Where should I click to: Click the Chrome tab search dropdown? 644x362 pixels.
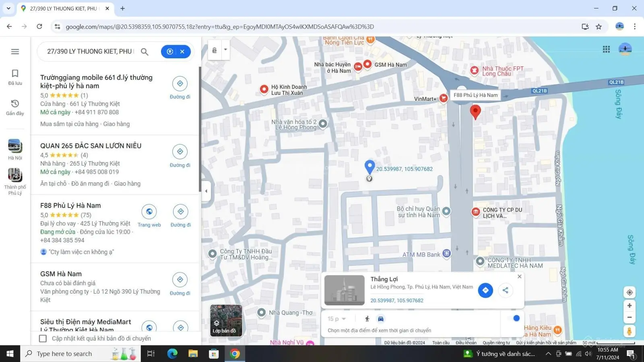8,8
